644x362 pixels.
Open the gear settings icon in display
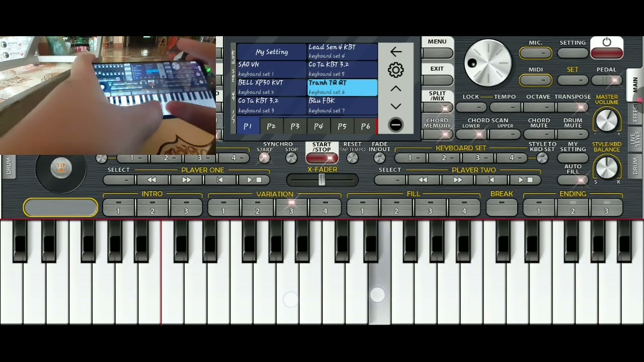396,70
